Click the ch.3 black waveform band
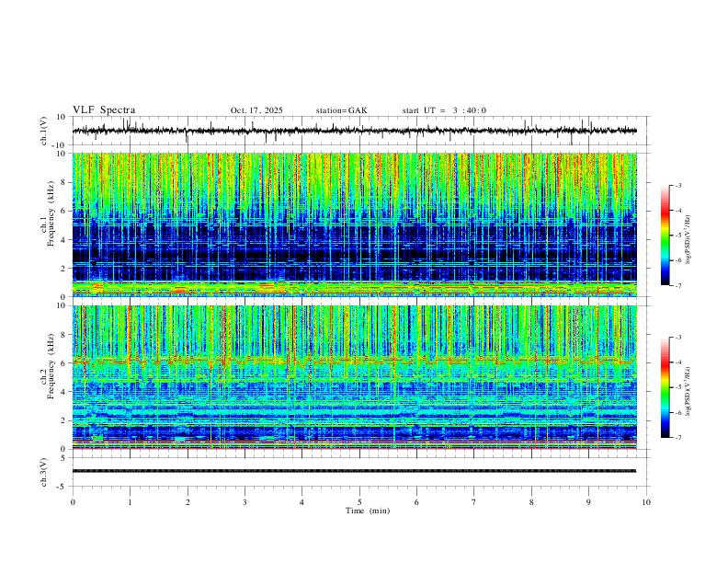728x563 pixels. pyautogui.click(x=354, y=471)
